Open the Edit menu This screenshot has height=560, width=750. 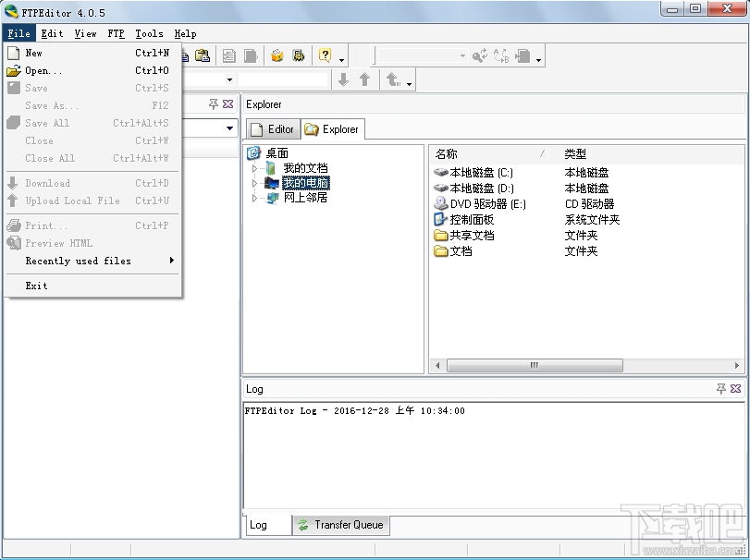coord(52,33)
